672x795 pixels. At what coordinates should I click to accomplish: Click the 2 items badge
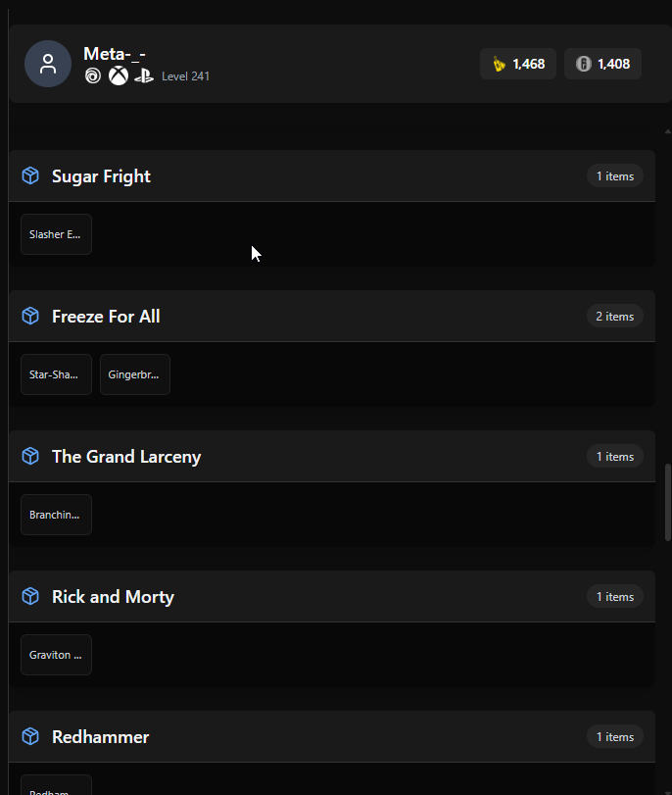(615, 317)
